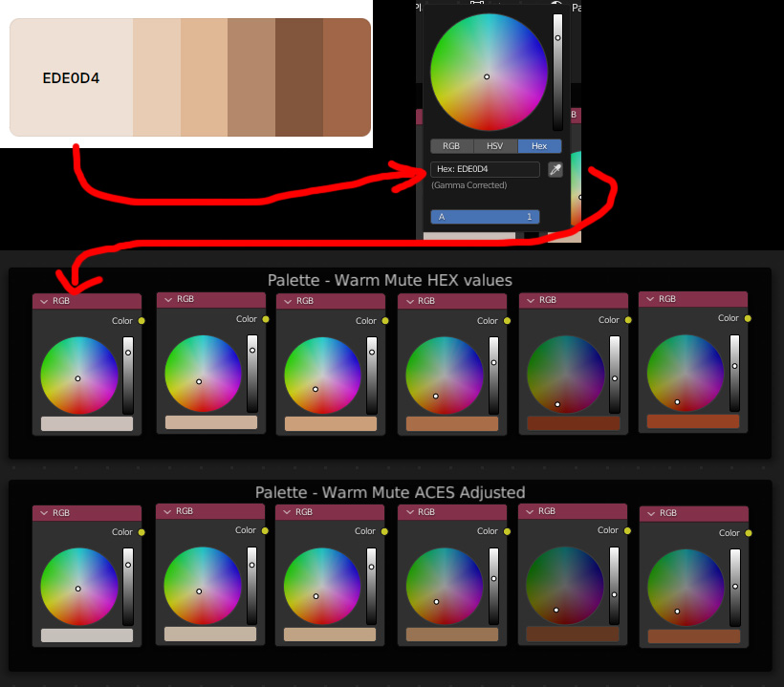Pick a color with the eyedropper beside Hex field
784x687 pixels.
click(x=555, y=169)
